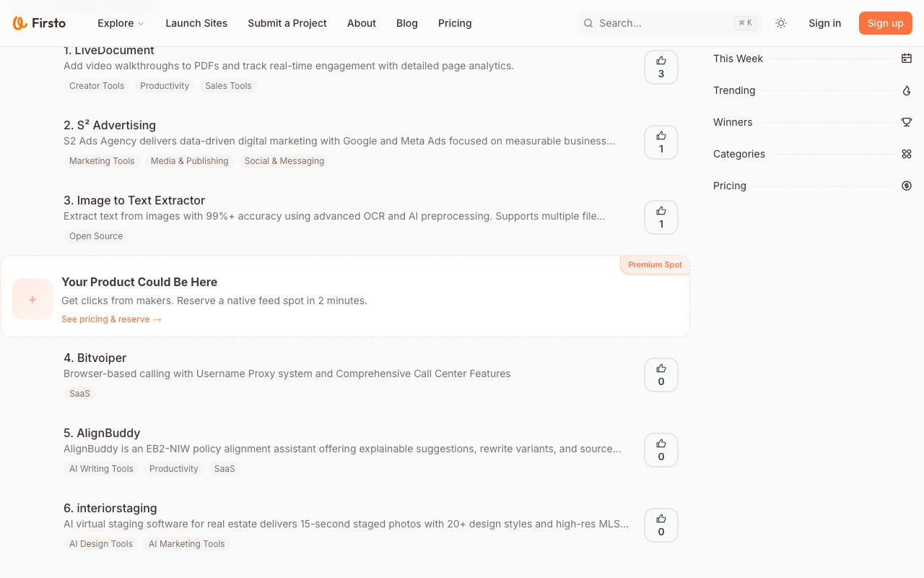
Task: Click the Sign up button
Action: point(886,23)
